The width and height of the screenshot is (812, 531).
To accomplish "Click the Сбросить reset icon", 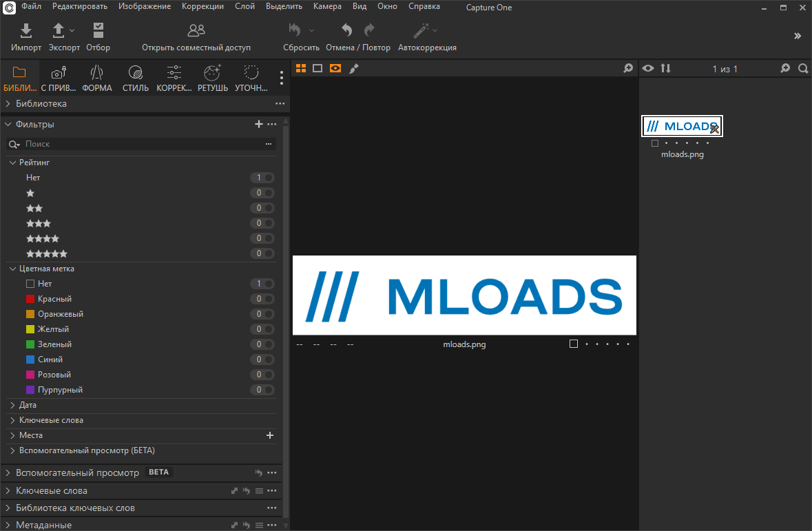I will point(295,30).
